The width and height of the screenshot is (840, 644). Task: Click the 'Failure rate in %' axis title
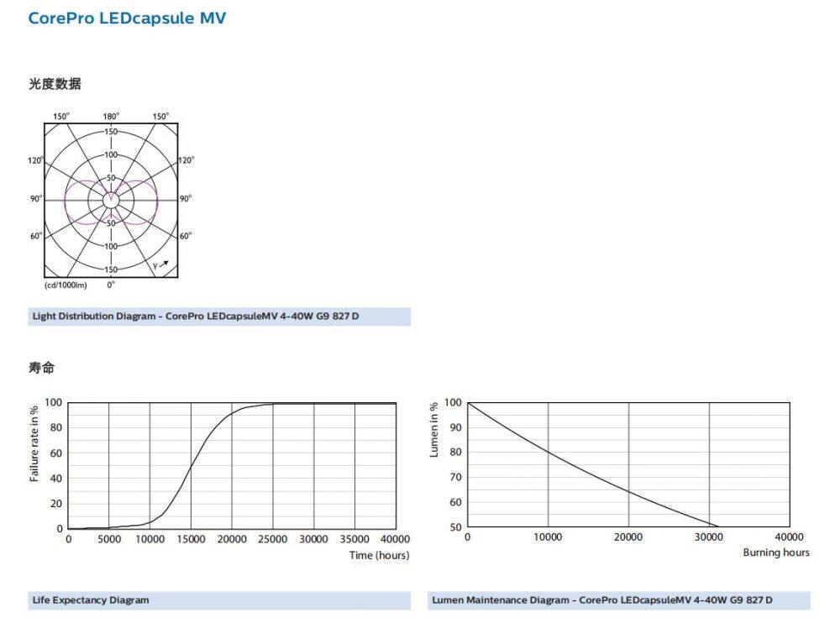[34, 443]
